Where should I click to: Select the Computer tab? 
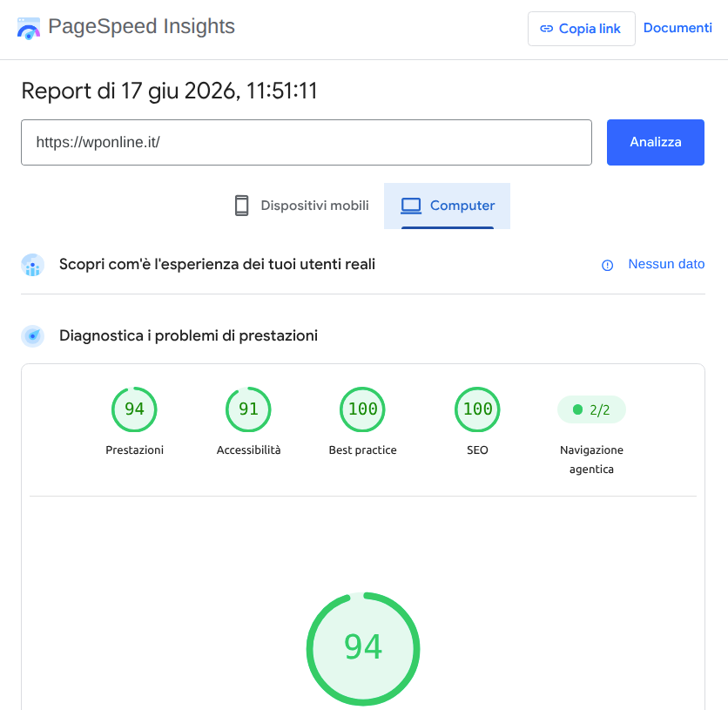pos(447,206)
